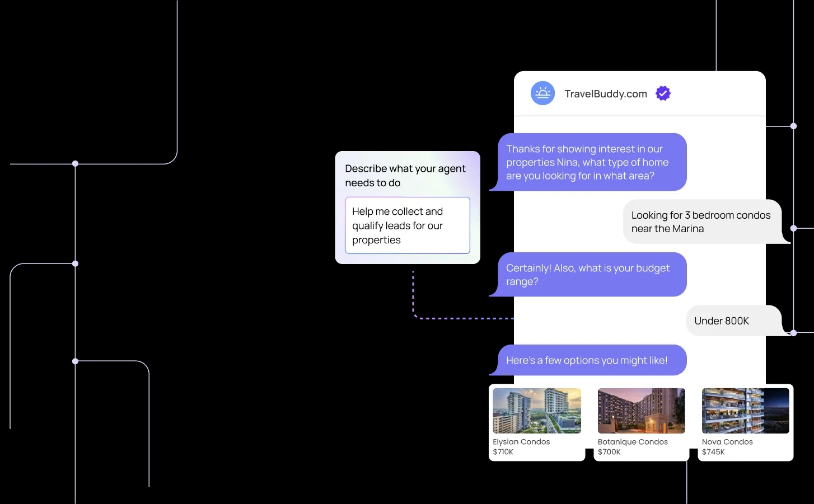Click the 'what is your budget range' message

tap(588, 275)
